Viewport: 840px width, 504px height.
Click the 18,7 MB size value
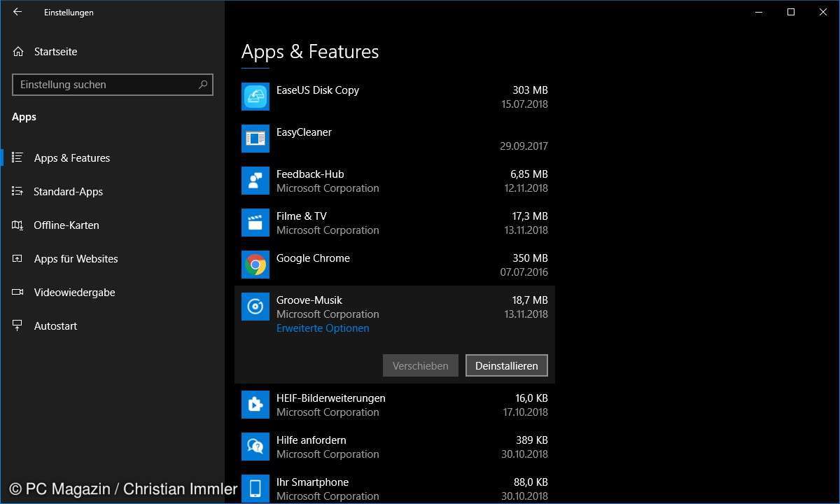[529, 300]
